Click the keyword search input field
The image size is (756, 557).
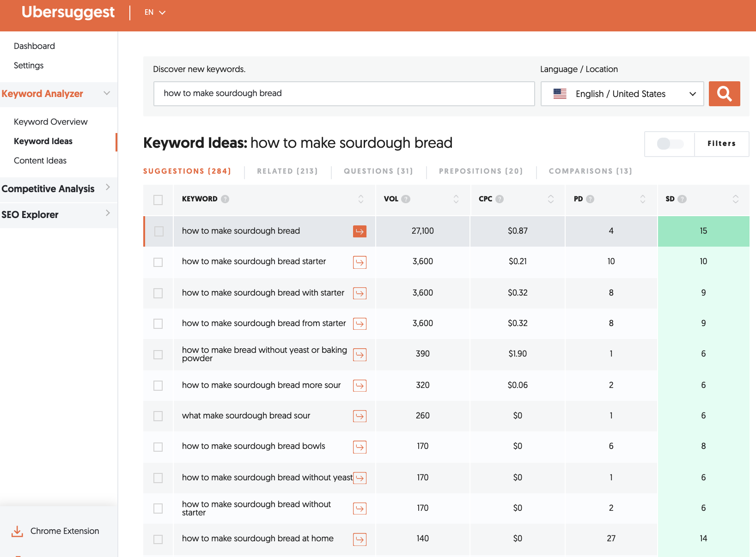coord(344,94)
